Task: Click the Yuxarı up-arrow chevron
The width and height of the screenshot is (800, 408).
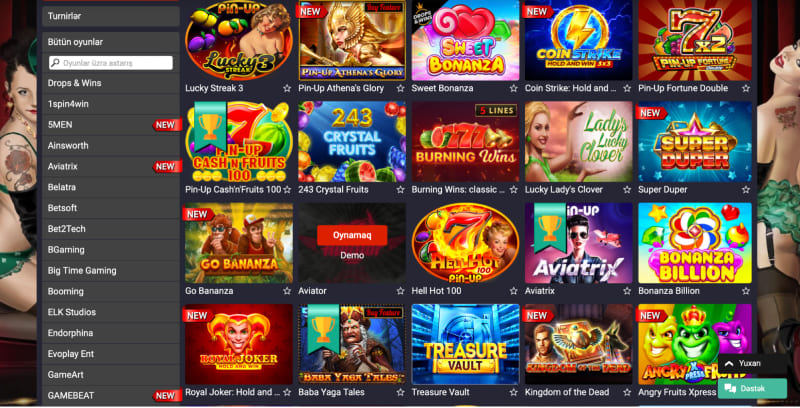Action: point(729,364)
